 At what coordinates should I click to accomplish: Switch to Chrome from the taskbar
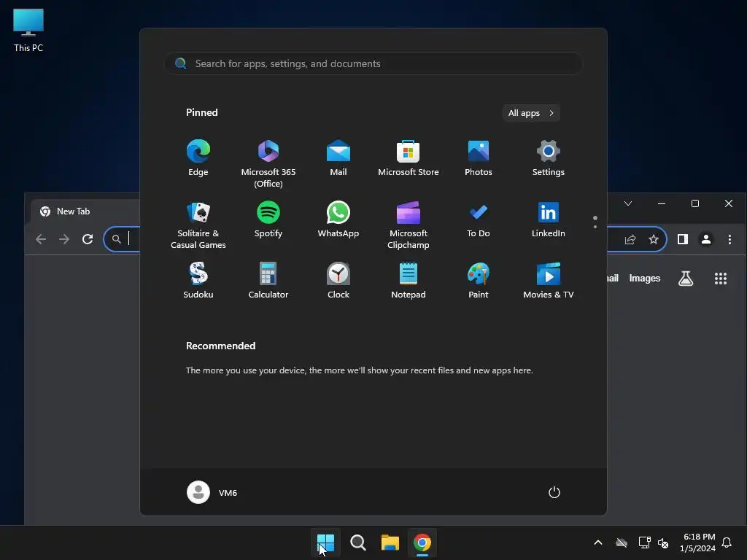[x=422, y=542]
